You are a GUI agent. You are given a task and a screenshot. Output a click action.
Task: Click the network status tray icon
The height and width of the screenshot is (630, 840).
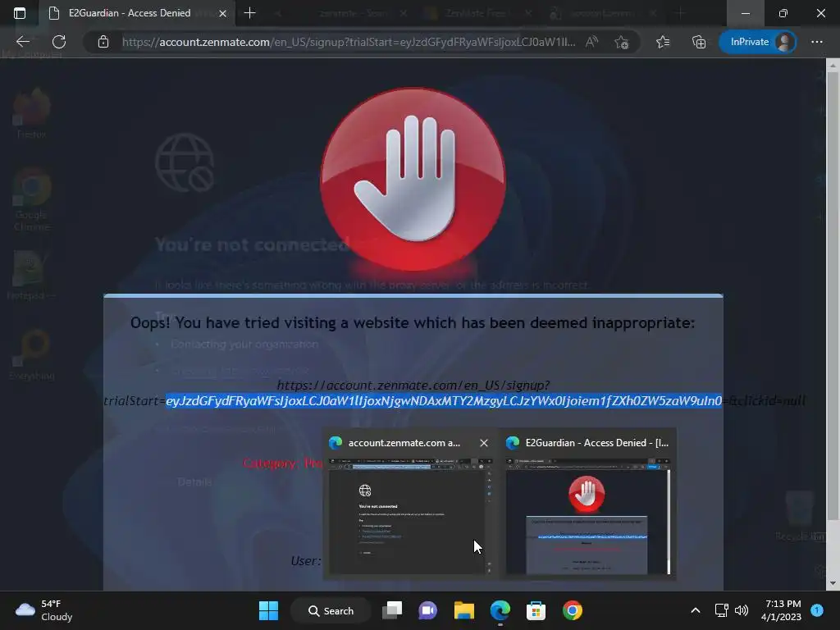[x=721, y=610]
